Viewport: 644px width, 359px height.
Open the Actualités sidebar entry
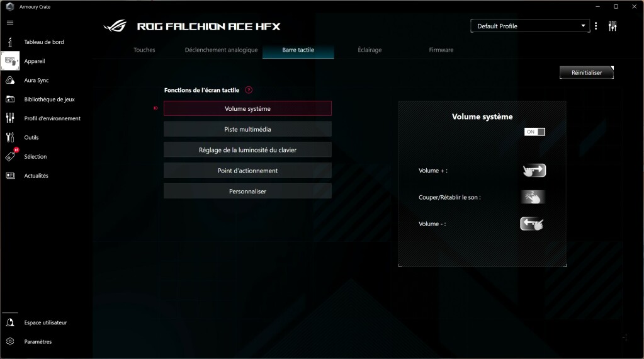[x=36, y=175]
